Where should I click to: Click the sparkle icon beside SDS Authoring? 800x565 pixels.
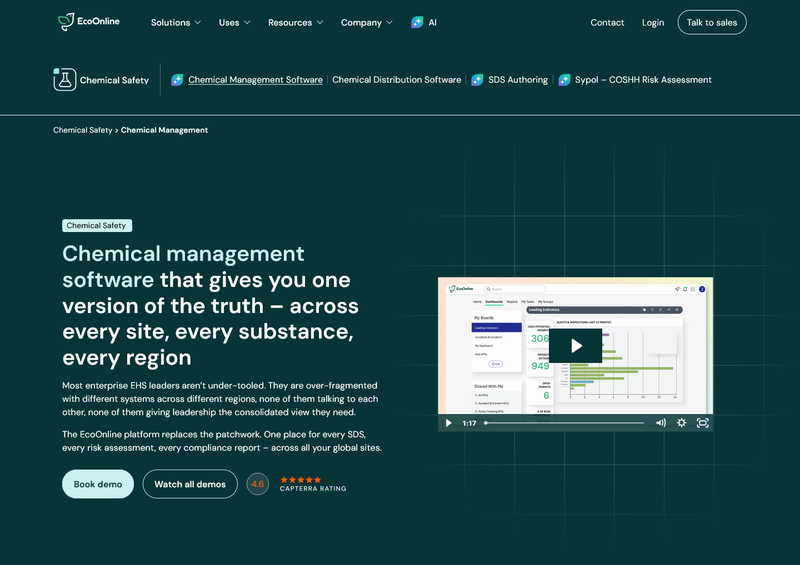[x=477, y=80]
